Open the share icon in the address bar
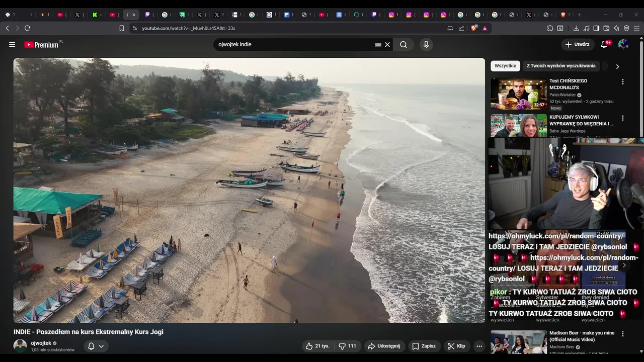Screen dimensions: 644x362 (461, 28)
